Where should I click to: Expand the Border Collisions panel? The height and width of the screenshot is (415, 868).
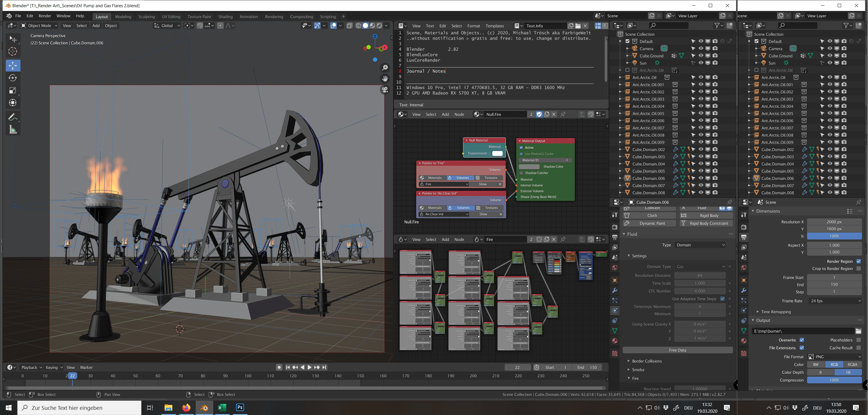[x=647, y=361]
